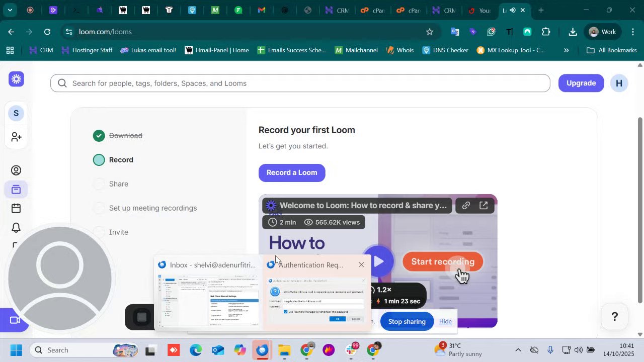Open the Whois bookmark

pyautogui.click(x=400, y=50)
